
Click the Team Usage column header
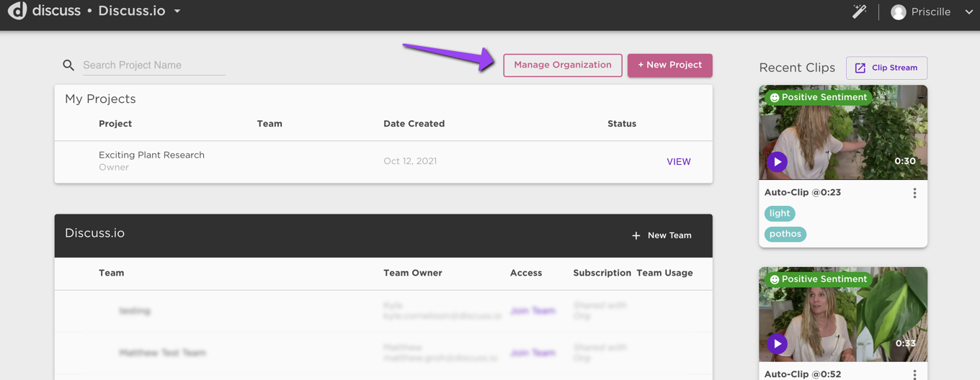(x=664, y=273)
